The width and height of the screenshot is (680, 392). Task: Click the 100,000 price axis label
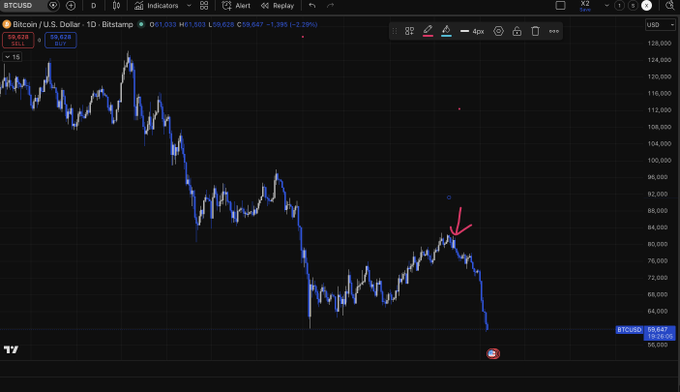point(659,160)
